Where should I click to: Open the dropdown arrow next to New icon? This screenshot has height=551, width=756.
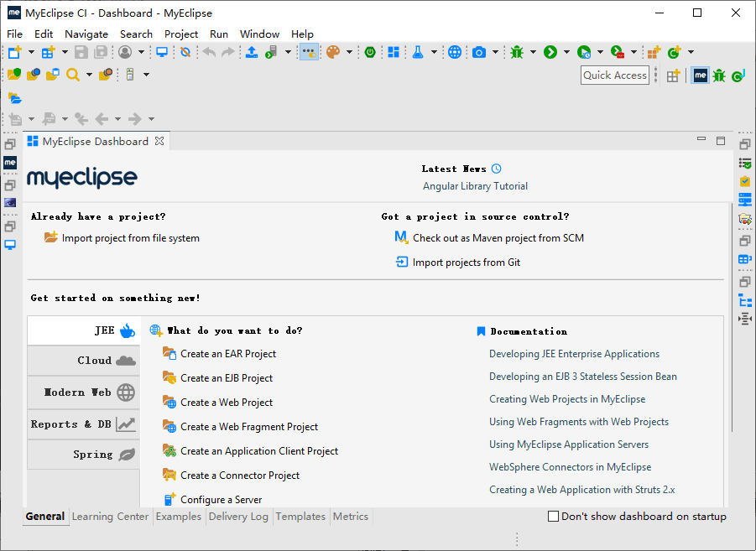pos(31,52)
